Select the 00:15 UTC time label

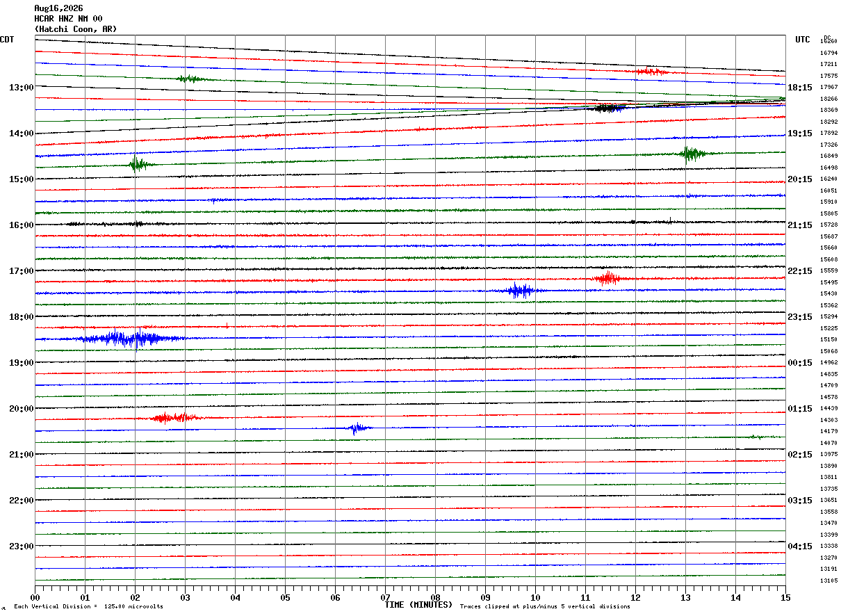799,363
